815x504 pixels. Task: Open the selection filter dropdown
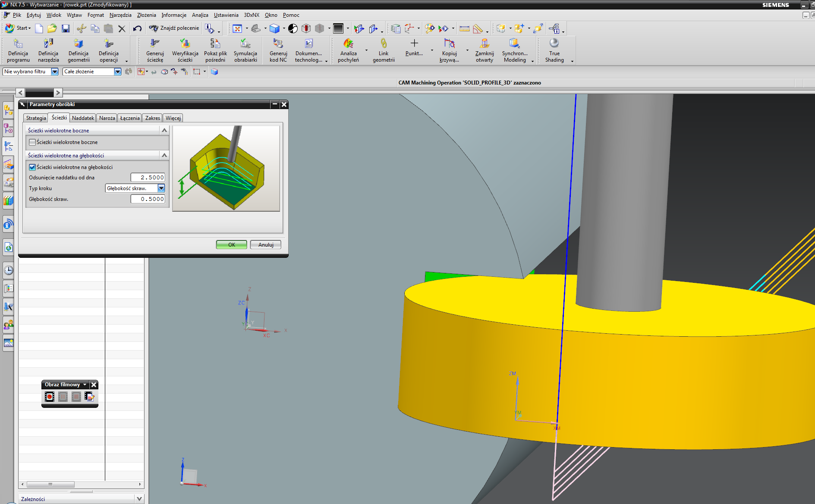(55, 72)
